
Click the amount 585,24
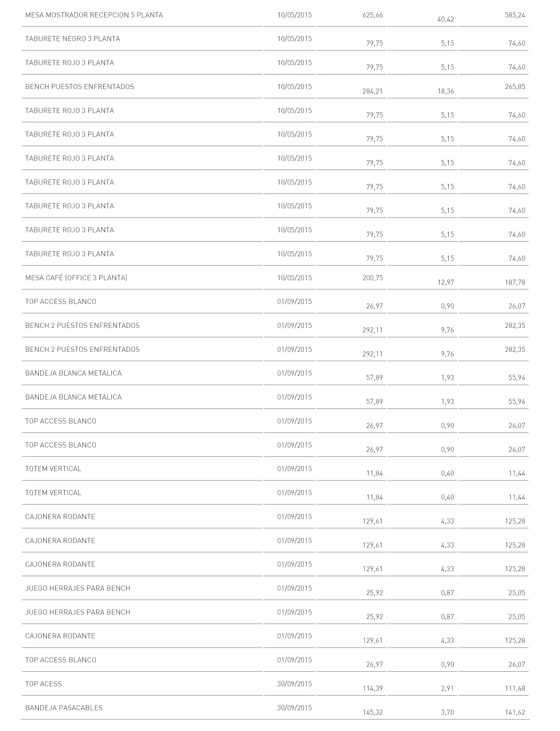(x=515, y=15)
